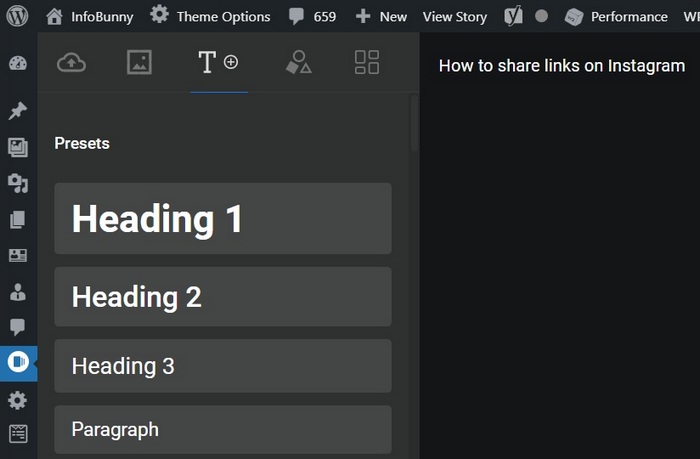Switch to the third-party image tab
Viewport: 700px width, 459px height.
click(x=139, y=62)
